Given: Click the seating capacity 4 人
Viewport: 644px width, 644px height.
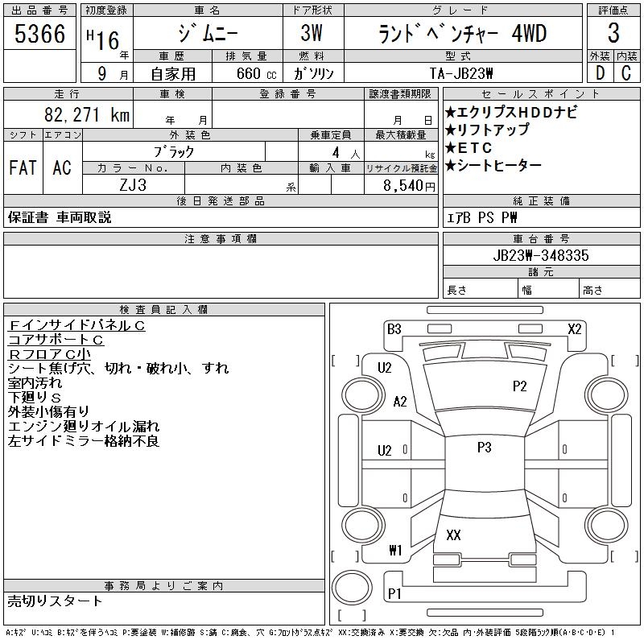Looking at the screenshot, I should pos(346,153).
